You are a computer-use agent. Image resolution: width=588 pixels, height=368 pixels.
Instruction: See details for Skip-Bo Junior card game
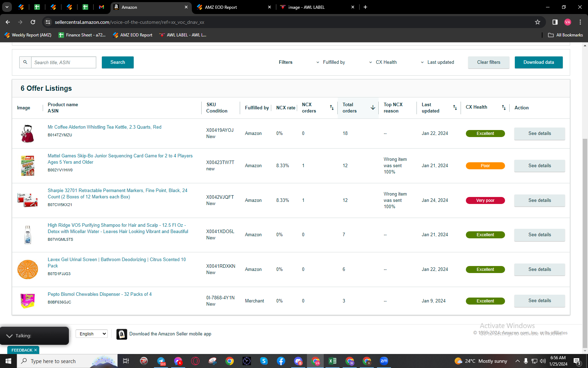[539, 166]
